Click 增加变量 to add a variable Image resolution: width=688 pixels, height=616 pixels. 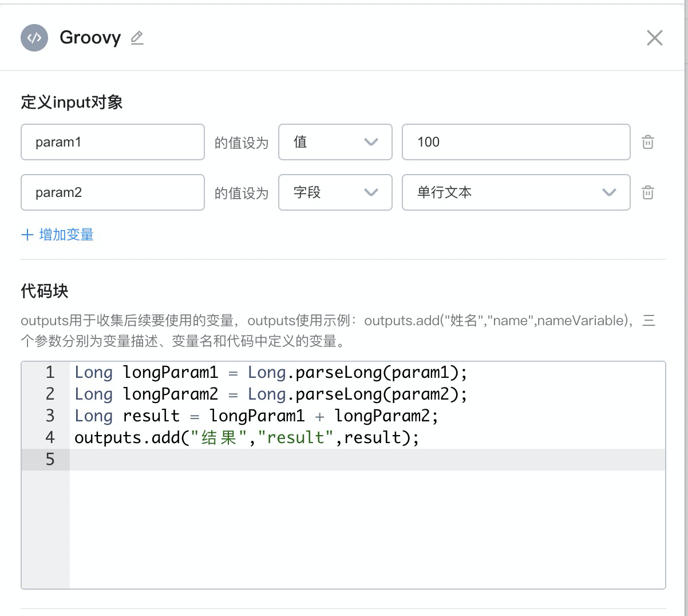pos(66,235)
